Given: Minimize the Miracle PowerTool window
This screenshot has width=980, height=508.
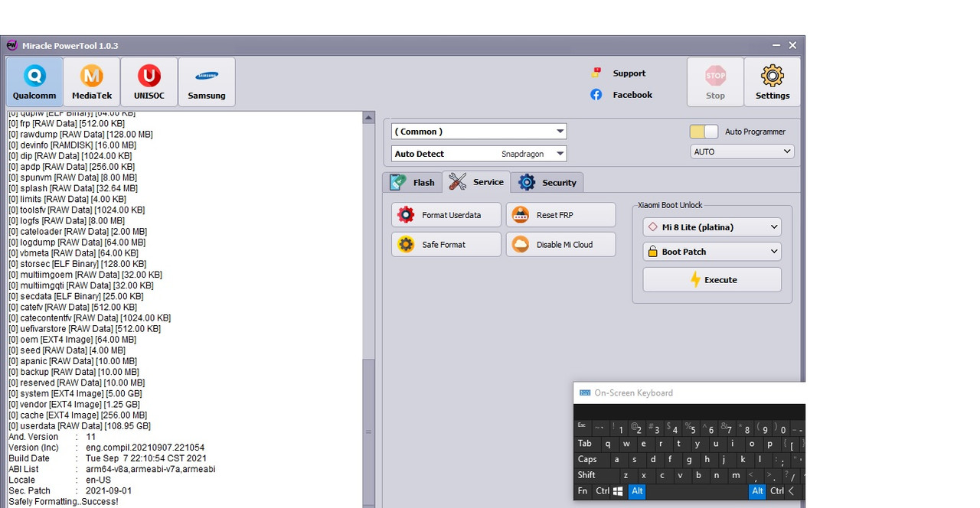Looking at the screenshot, I should click(777, 46).
